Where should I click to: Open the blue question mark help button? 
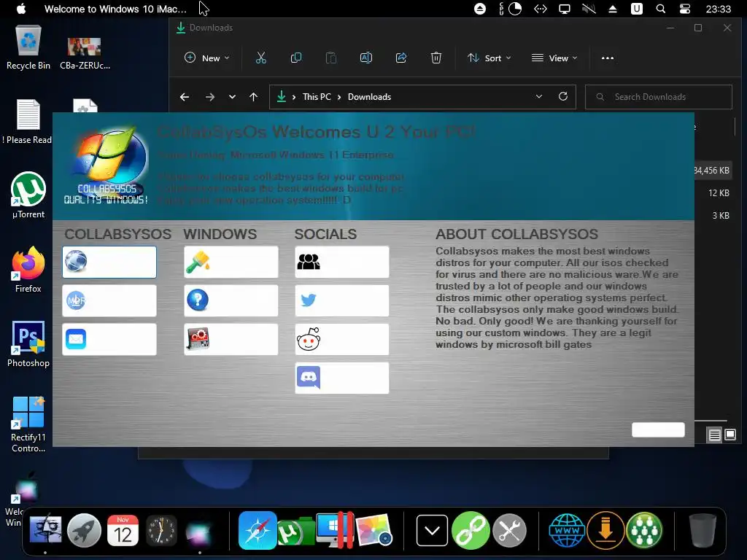[x=231, y=300]
